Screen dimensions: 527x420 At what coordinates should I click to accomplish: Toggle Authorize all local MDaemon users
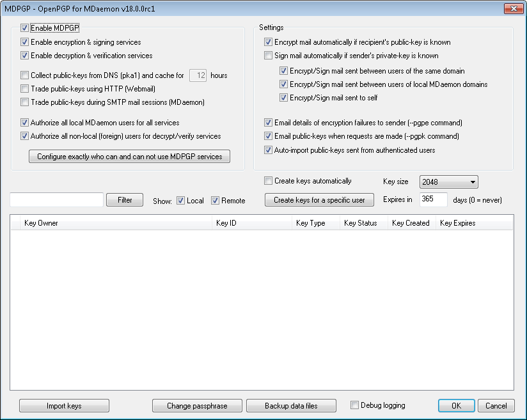click(24, 123)
